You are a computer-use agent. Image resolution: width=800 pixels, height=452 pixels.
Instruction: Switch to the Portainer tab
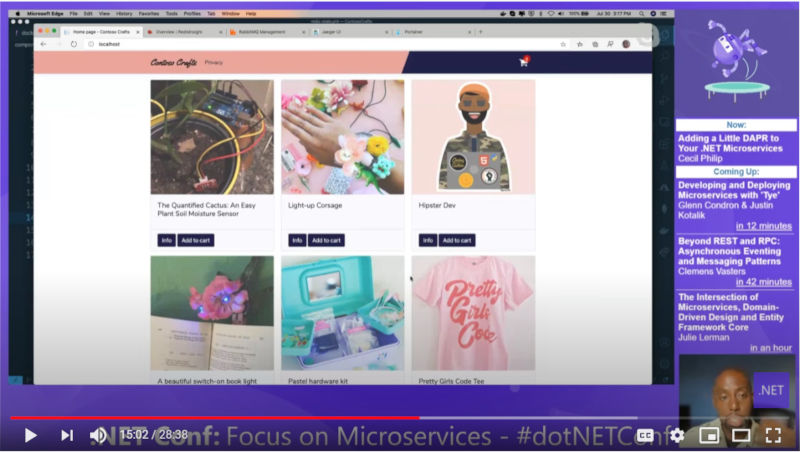(x=433, y=32)
